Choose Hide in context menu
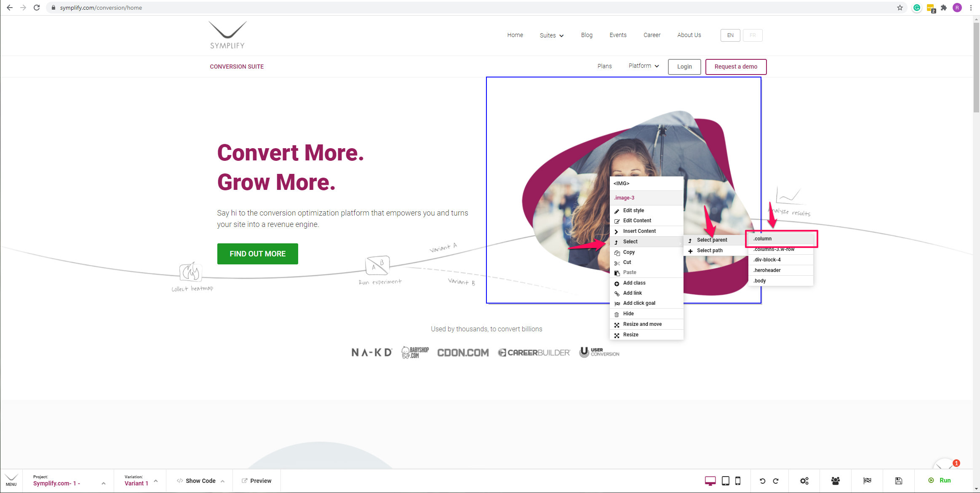The image size is (980, 493). (x=646, y=314)
